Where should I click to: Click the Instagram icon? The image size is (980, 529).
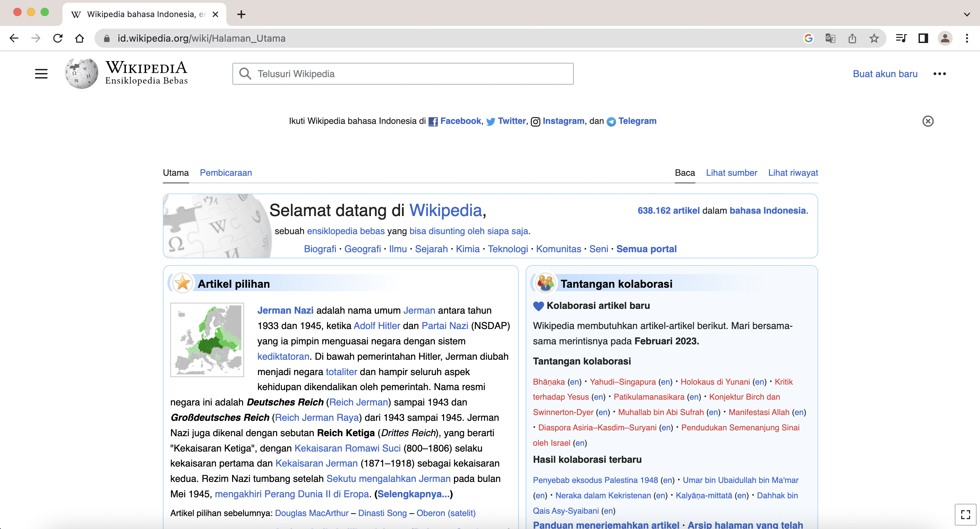click(535, 121)
